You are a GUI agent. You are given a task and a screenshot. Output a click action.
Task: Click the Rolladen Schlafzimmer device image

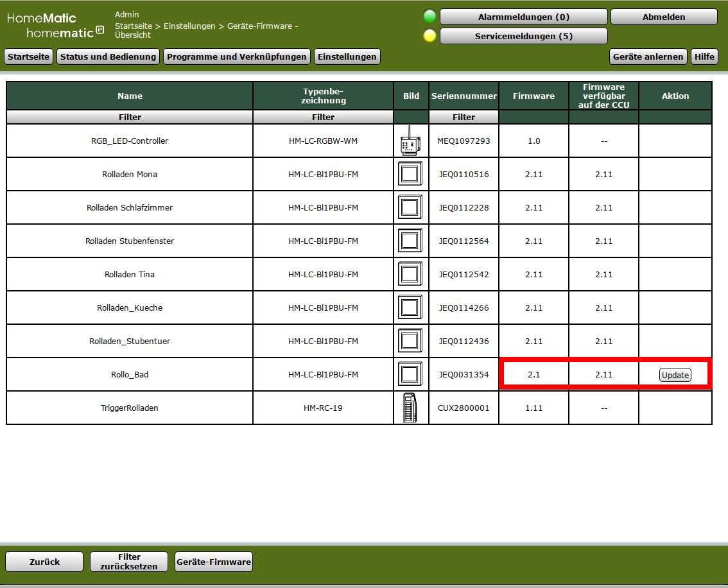click(410, 207)
